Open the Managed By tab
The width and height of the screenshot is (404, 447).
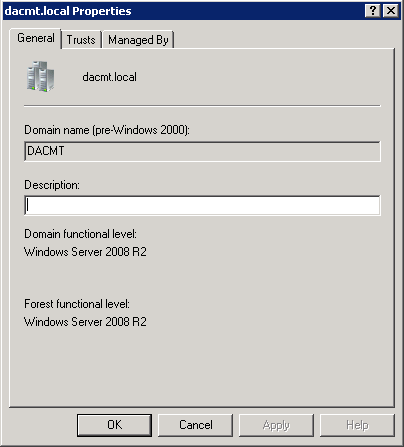click(x=138, y=40)
